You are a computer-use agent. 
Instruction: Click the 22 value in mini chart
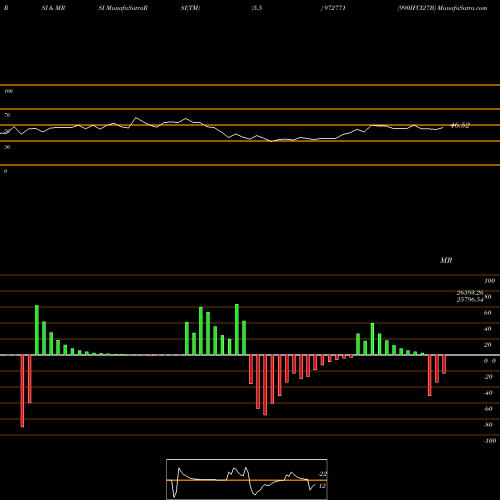pyautogui.click(x=323, y=474)
